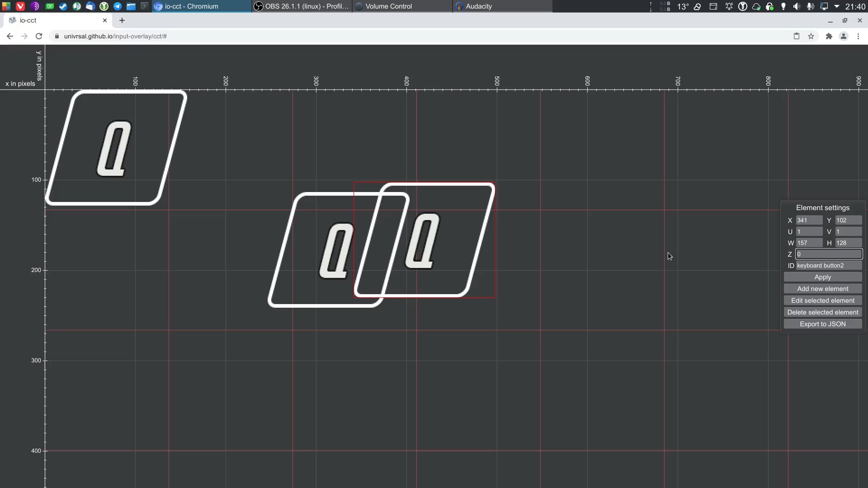Open the Chromium extensions puzzle icon
868x488 pixels.
pos(829,36)
